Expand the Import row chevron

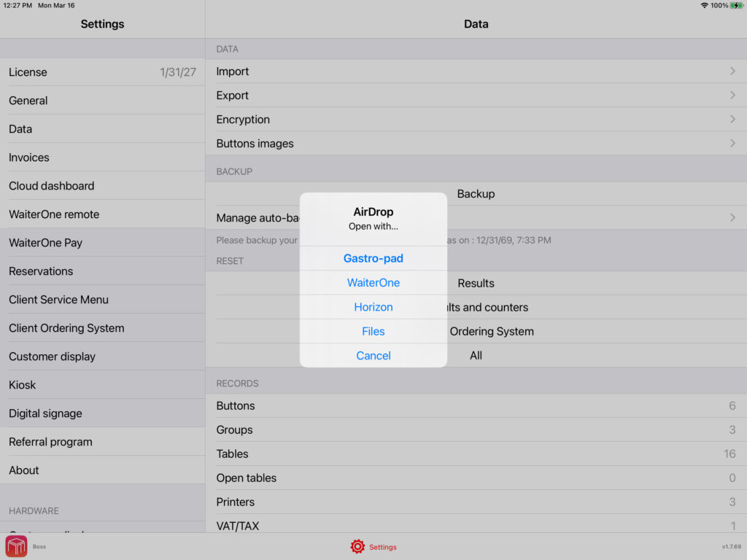(x=732, y=71)
